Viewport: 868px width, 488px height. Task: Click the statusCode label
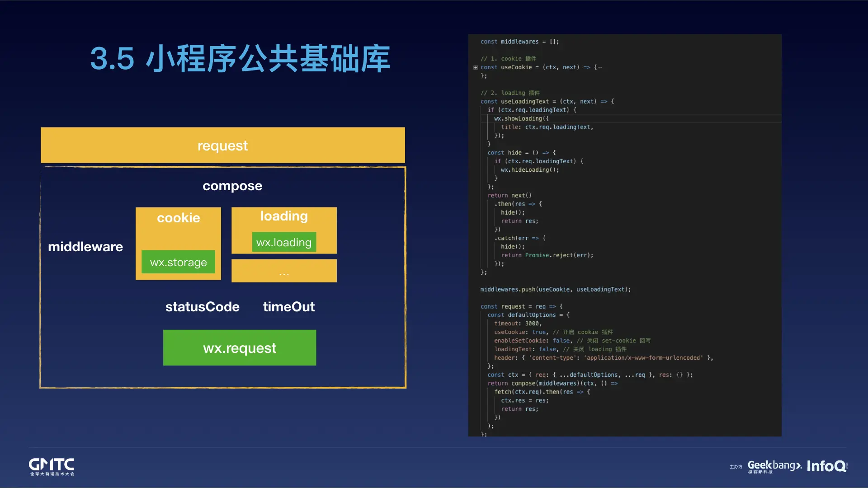[202, 307]
